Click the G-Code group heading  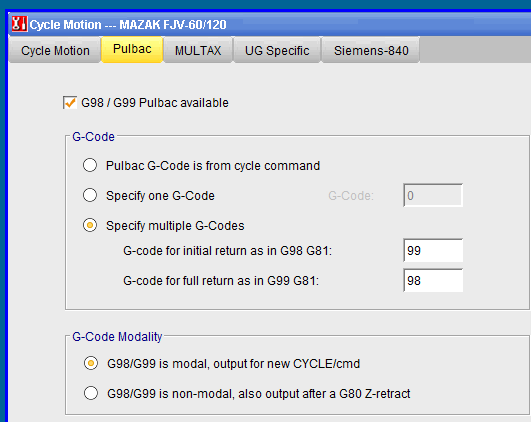pyautogui.click(x=93, y=137)
